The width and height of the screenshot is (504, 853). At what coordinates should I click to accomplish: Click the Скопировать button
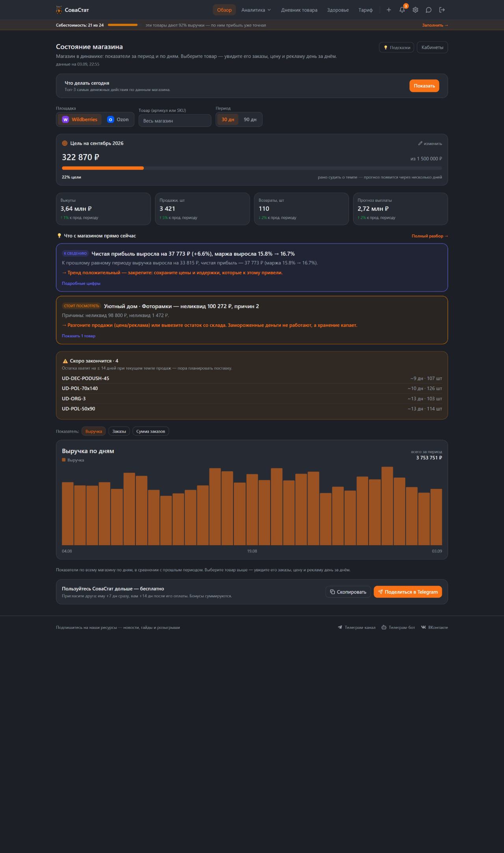click(x=348, y=592)
